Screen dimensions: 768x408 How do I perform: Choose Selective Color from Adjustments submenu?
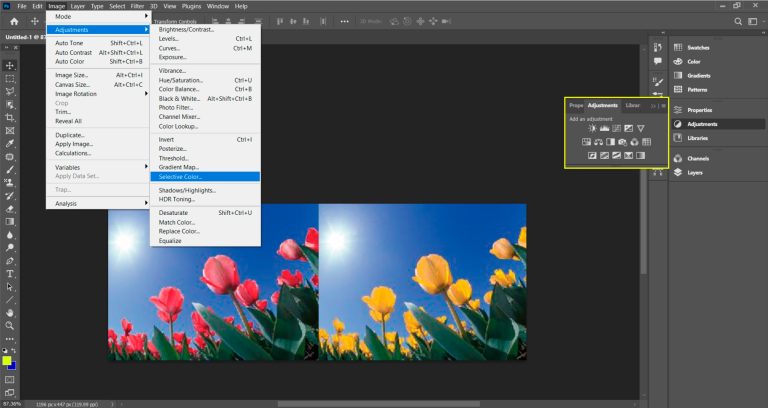click(182, 176)
